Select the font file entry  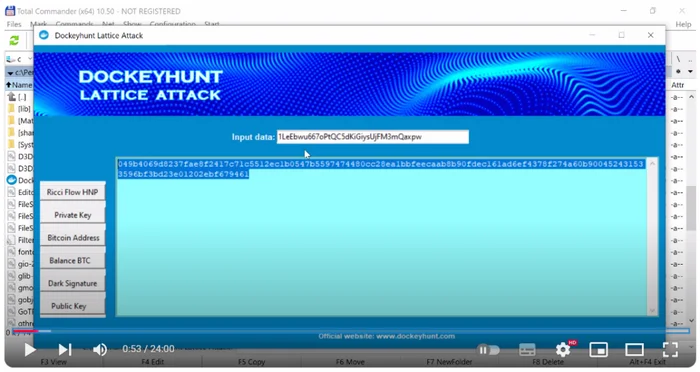tap(20, 252)
